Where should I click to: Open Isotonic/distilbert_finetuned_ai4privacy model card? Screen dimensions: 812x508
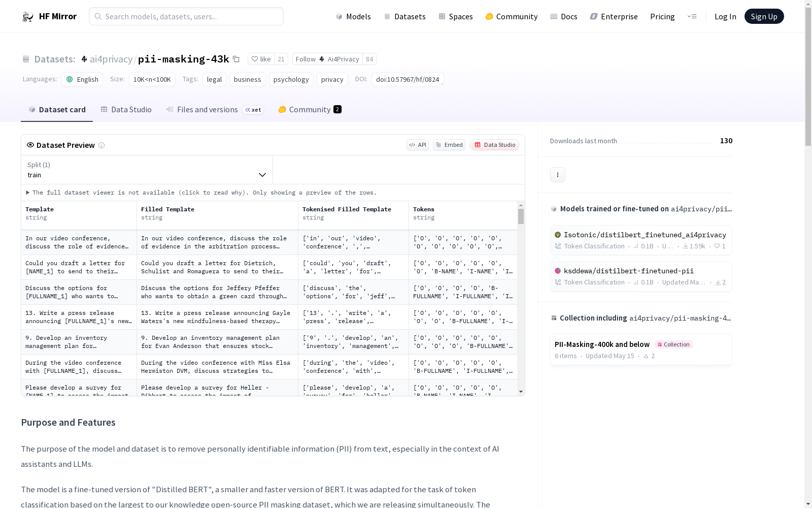tap(641, 240)
